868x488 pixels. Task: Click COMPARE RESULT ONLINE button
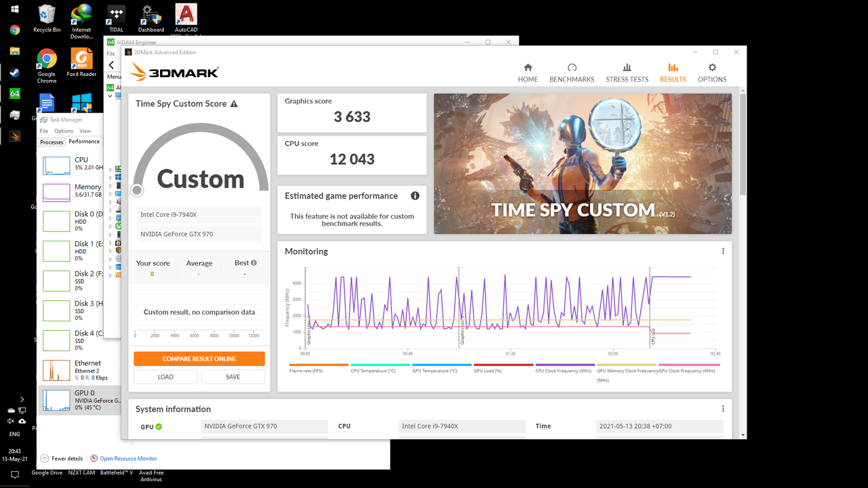click(x=199, y=359)
